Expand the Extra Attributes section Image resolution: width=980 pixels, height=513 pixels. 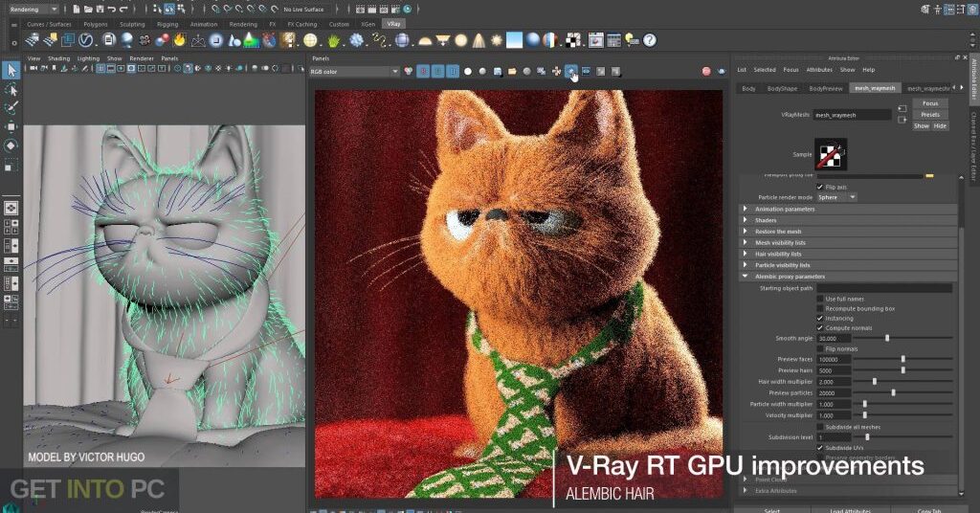pos(848,490)
